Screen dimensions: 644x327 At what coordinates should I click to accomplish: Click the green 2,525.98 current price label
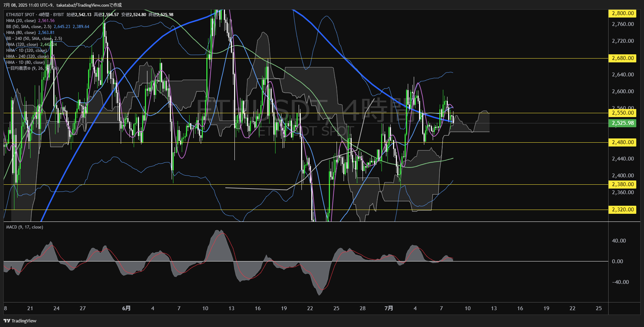coord(623,123)
